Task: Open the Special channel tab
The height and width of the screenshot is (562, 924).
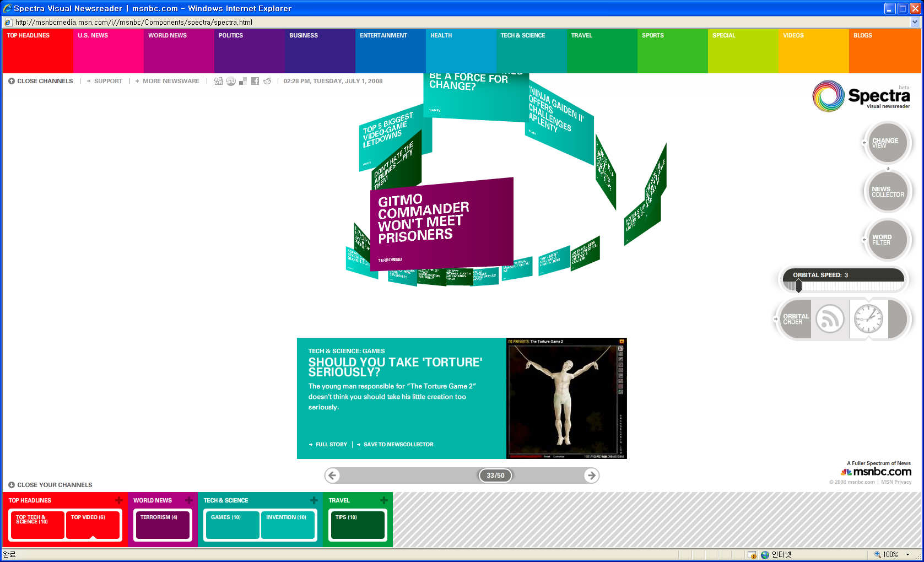Action: pos(743,51)
